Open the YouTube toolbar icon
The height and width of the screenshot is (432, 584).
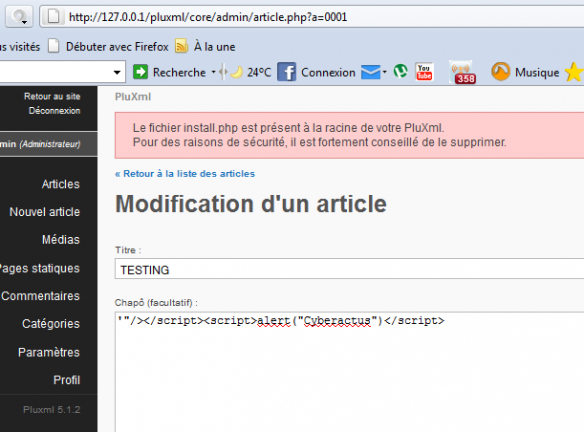pyautogui.click(x=424, y=72)
